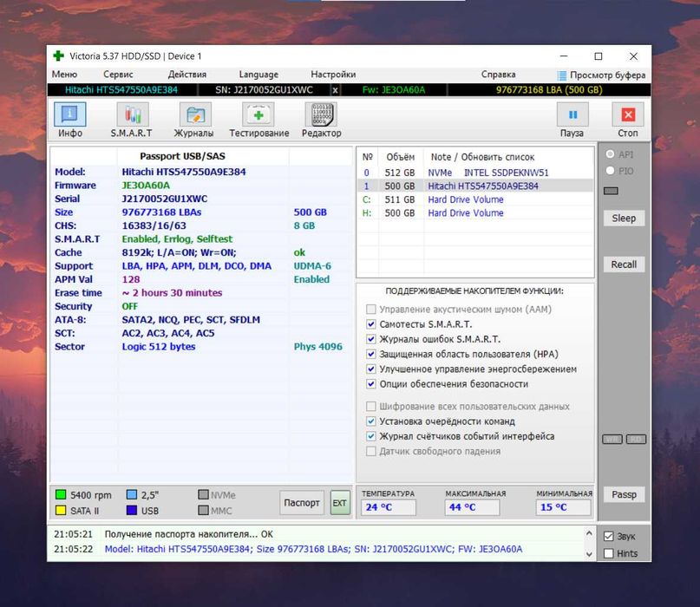Click log line Получение паспорта накопителя... OK
Screen dimensions: 700x607
pos(188,534)
